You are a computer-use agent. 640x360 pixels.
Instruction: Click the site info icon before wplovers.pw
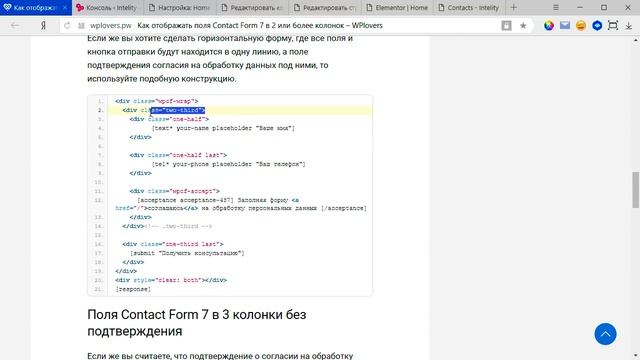pos(81,25)
